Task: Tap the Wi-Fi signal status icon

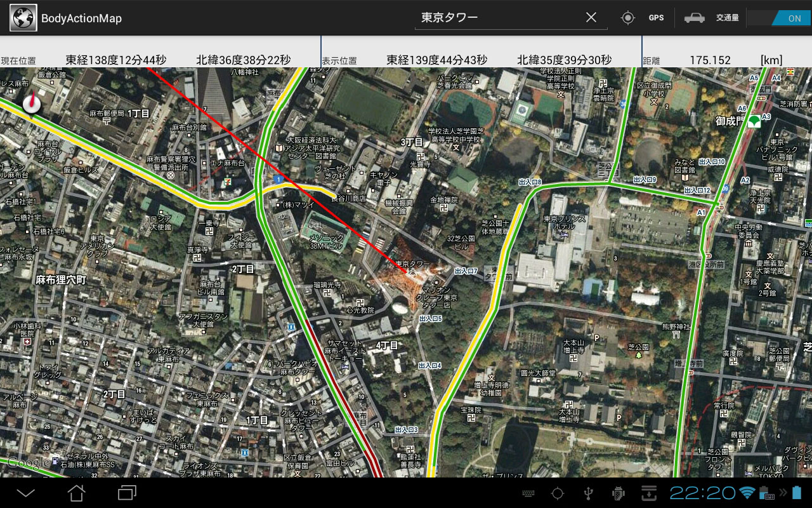Action: 747,493
